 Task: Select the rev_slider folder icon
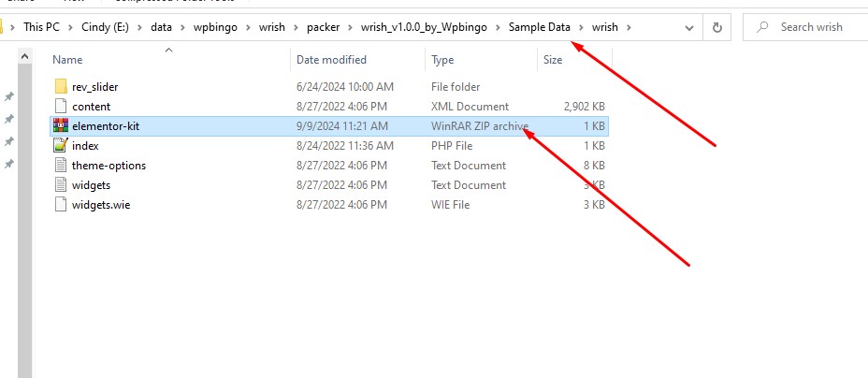click(x=61, y=87)
